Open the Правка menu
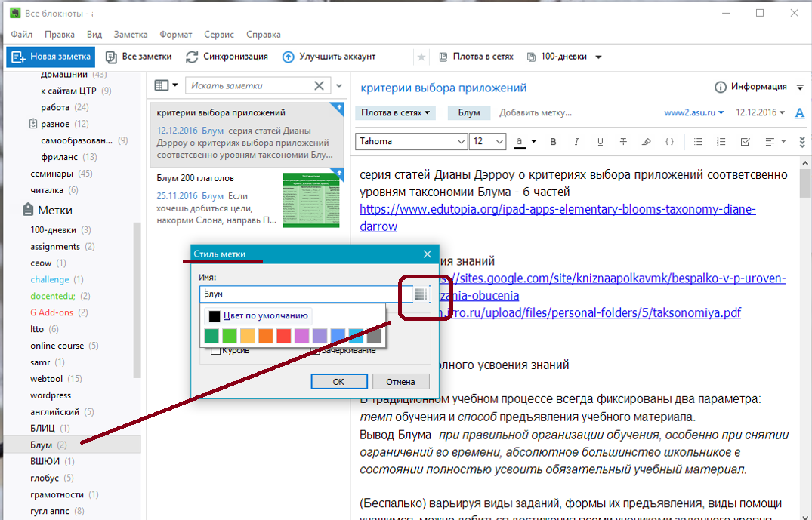The width and height of the screenshot is (812, 520). pos(59,35)
